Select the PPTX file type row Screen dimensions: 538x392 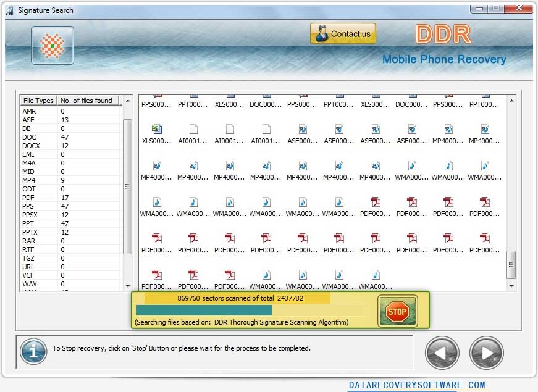tap(71, 232)
